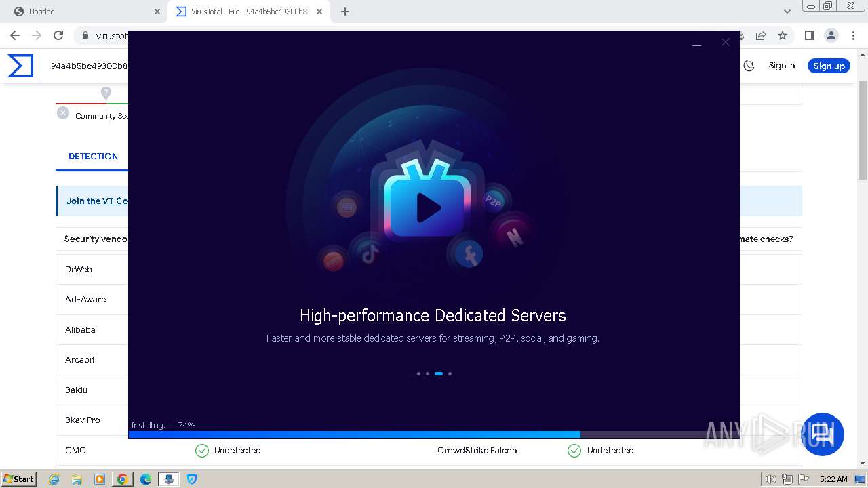Viewport: 868px width, 488px height.
Task: Click the Sign up button
Action: [x=829, y=66]
